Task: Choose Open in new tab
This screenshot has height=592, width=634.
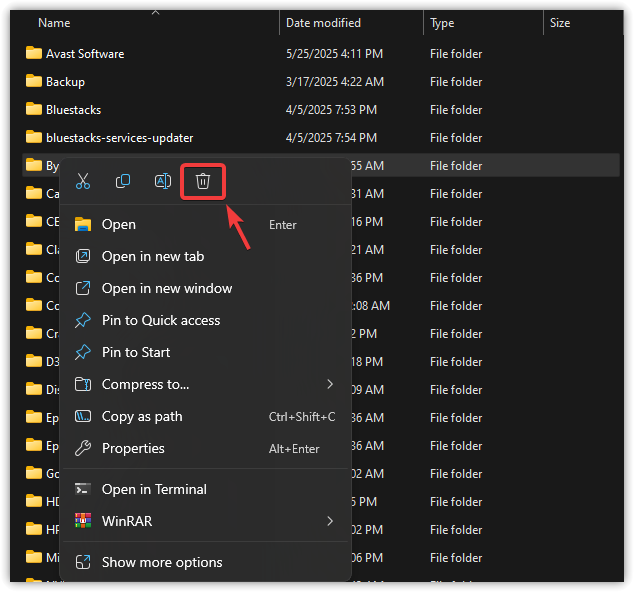Action: 152,256
